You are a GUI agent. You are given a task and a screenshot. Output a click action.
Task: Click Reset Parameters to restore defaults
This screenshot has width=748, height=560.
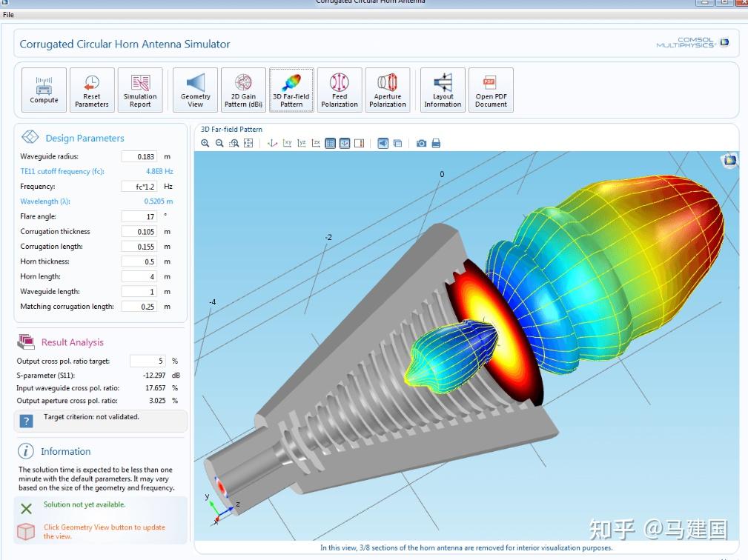click(x=91, y=89)
